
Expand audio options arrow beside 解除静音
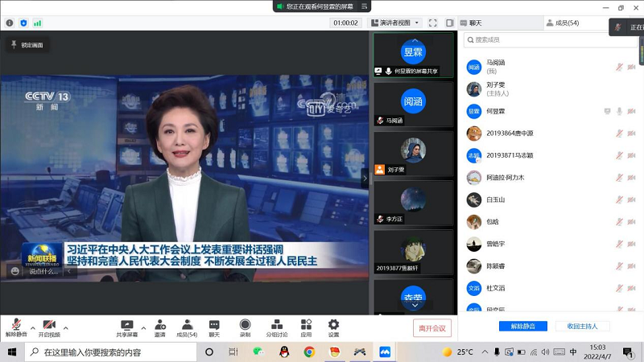coord(33,328)
